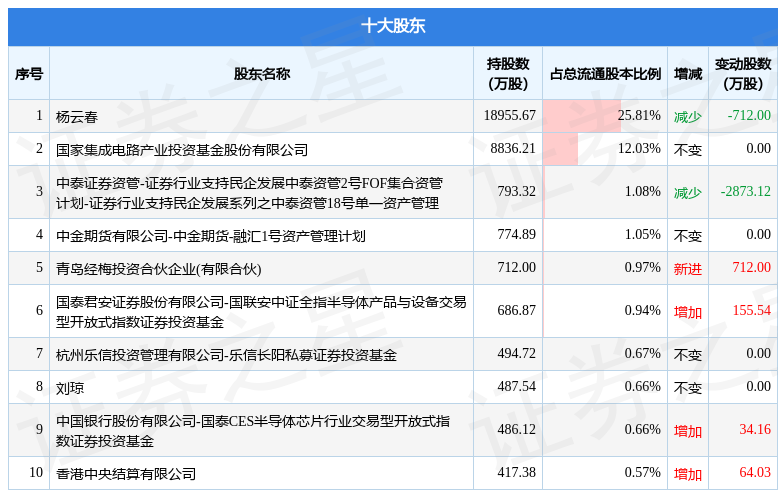Click holding value 487.54

[517, 386]
